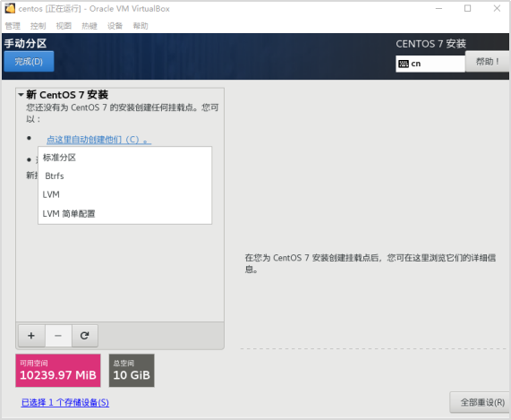Click the 帮助! help button
The width and height of the screenshot is (511, 420).
pyautogui.click(x=488, y=61)
